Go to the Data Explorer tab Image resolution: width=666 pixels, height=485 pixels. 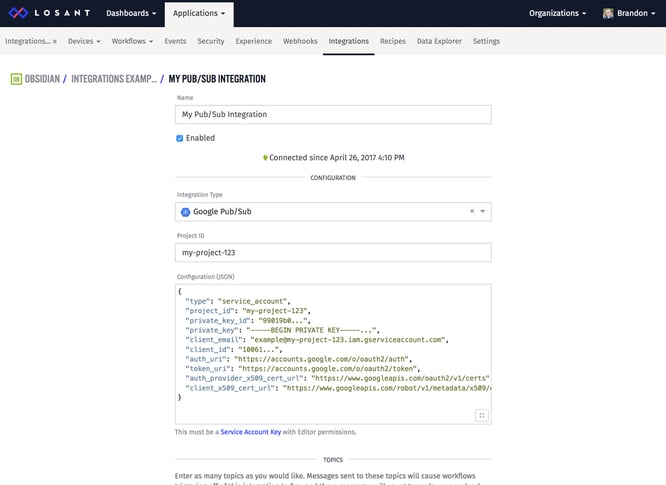(439, 41)
